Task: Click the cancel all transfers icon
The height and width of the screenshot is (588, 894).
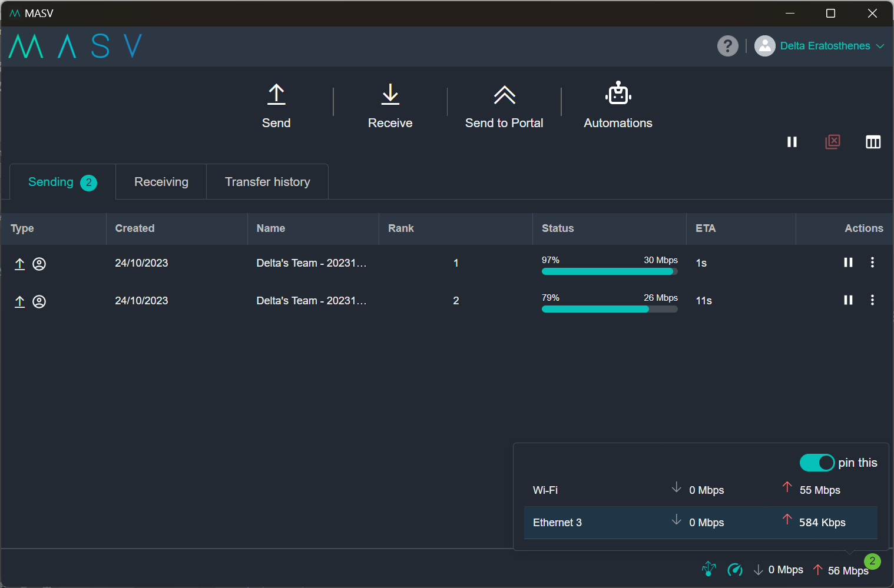Action: click(833, 142)
